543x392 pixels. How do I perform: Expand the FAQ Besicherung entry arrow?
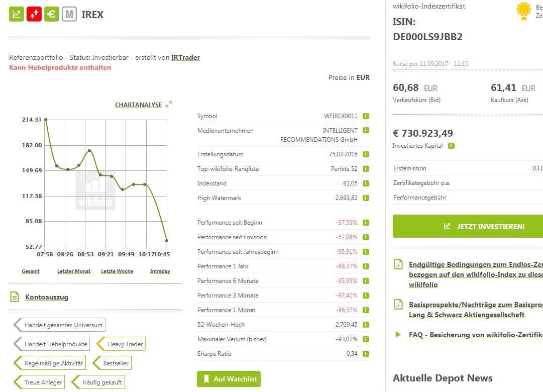(398, 334)
